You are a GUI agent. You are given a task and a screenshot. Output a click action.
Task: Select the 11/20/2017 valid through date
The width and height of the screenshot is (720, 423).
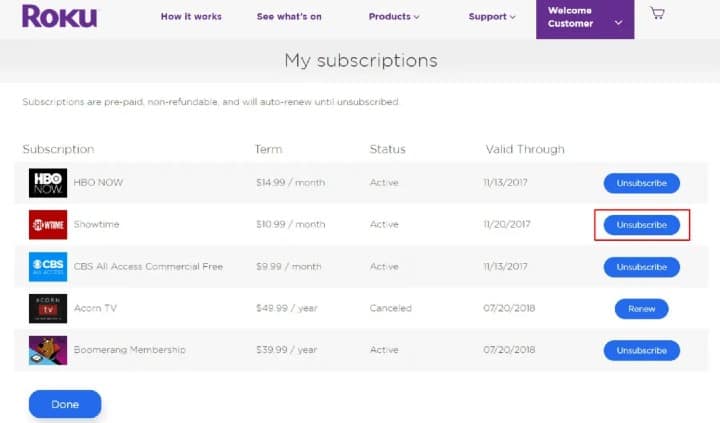(506, 224)
